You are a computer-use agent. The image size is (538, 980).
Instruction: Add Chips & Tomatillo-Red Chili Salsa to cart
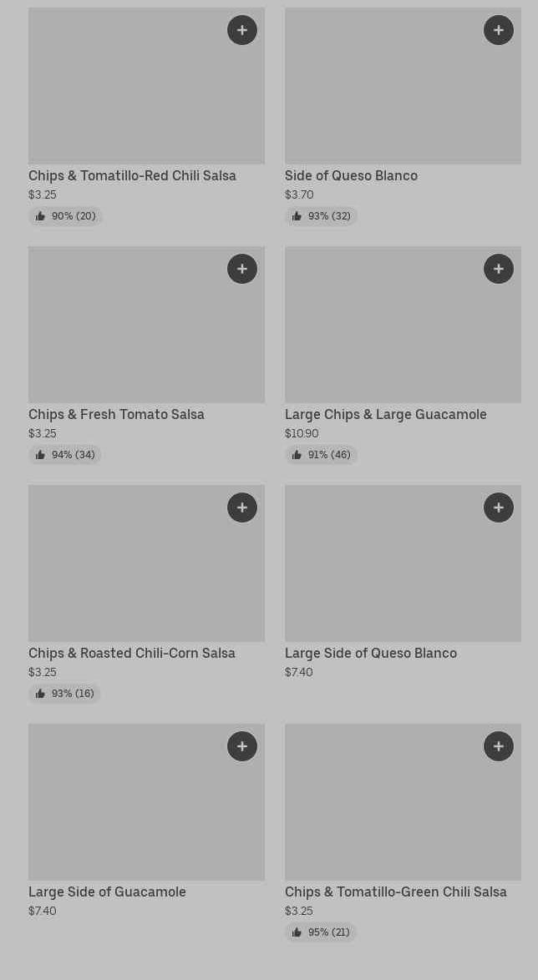coord(242,30)
